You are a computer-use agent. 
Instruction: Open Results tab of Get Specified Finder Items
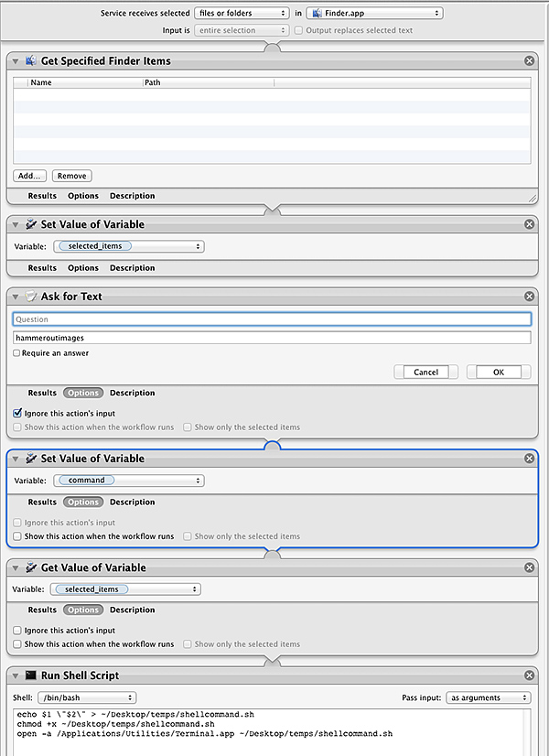[42, 196]
